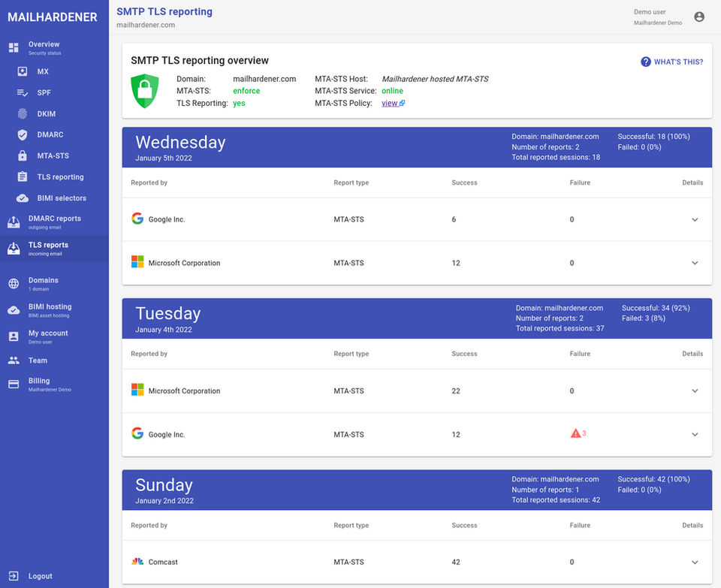721x588 pixels.
Task: Click the MX record icon in sidebar
Action: tap(22, 71)
